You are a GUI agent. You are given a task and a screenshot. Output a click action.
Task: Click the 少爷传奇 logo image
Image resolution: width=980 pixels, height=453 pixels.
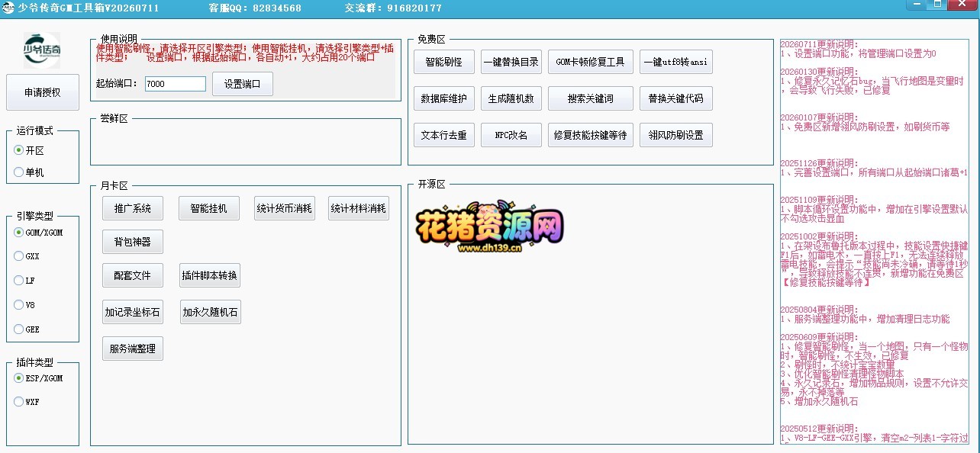[x=42, y=50]
